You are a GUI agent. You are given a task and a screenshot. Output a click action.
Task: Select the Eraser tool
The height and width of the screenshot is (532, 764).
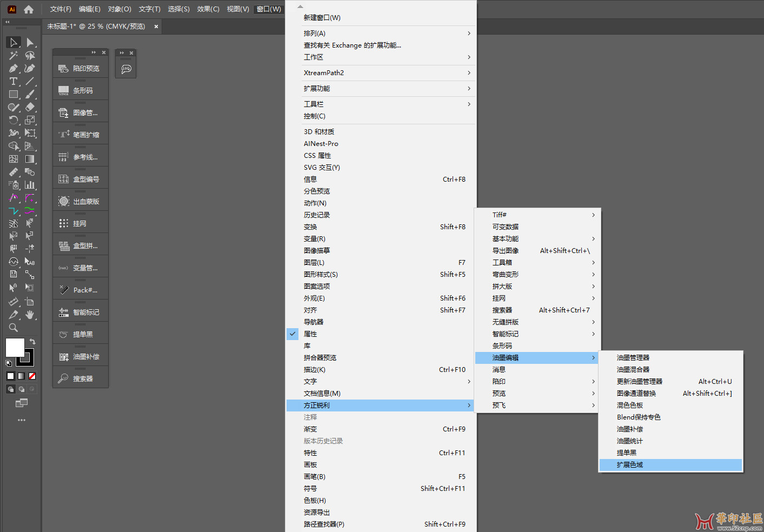click(30, 107)
